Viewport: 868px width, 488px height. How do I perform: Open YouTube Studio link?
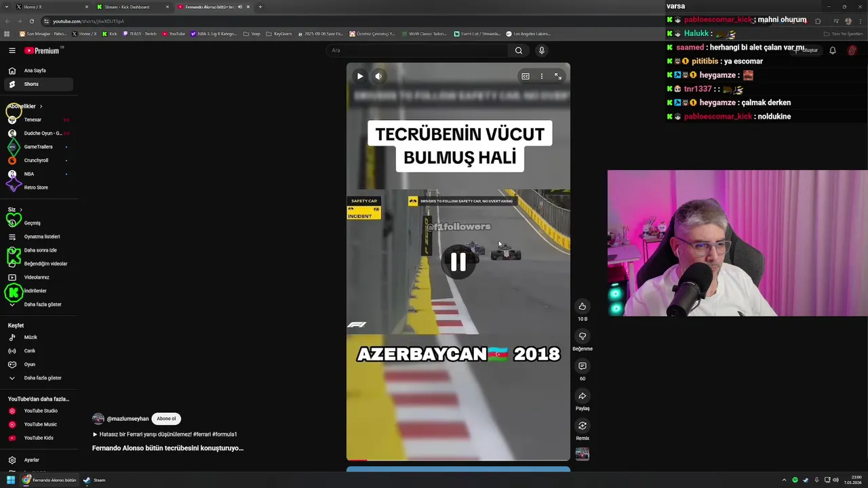pos(39,411)
